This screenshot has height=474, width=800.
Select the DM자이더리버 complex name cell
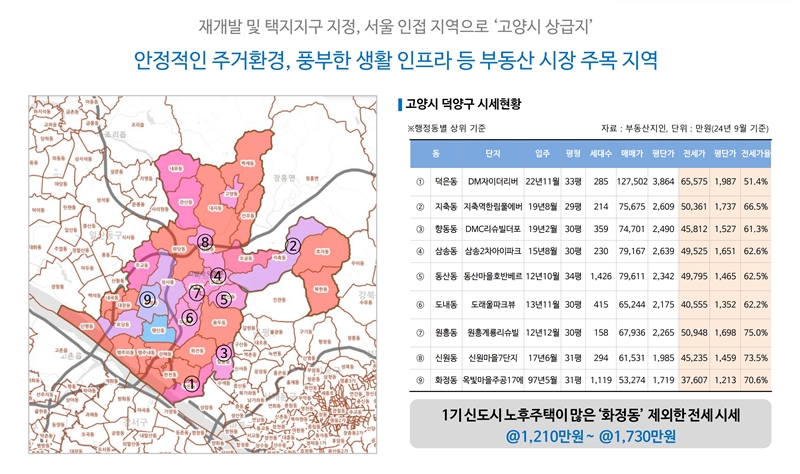492,182
